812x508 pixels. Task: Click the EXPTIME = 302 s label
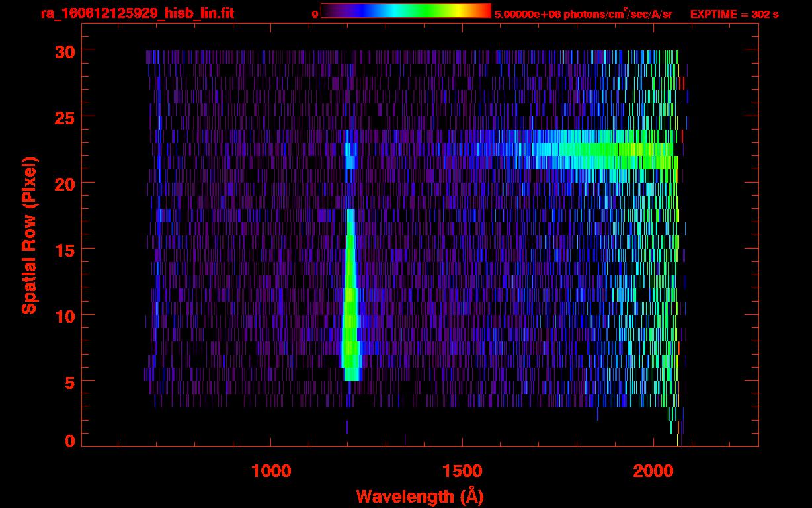pos(734,14)
